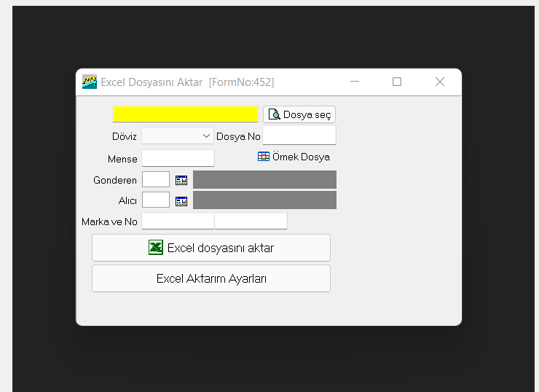Click the Gonderen code input box

point(156,179)
